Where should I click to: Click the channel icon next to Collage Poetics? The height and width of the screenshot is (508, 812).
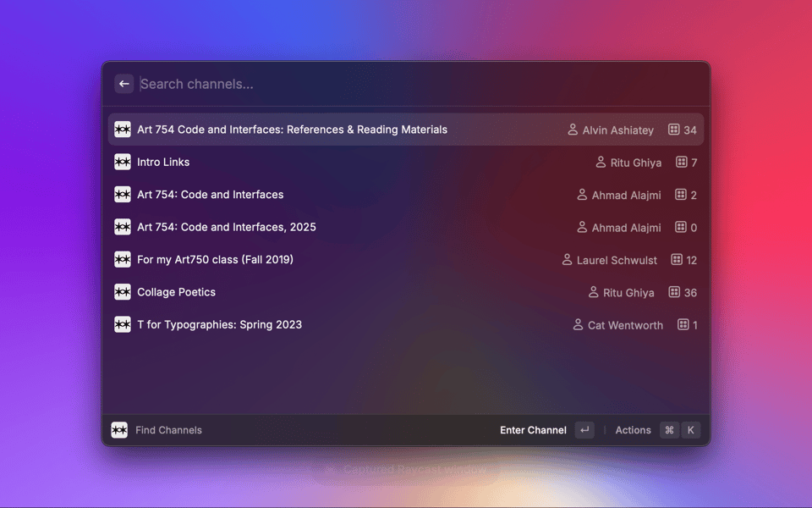click(x=123, y=292)
